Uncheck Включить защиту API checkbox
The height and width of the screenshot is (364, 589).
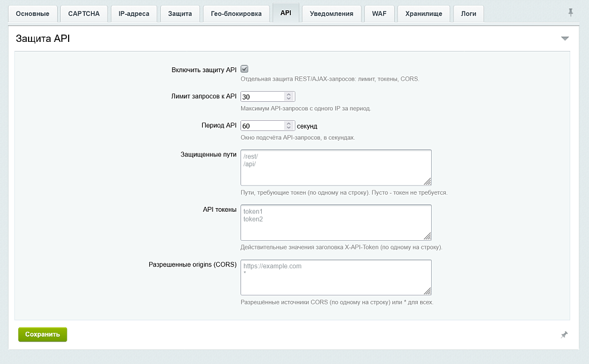point(245,69)
